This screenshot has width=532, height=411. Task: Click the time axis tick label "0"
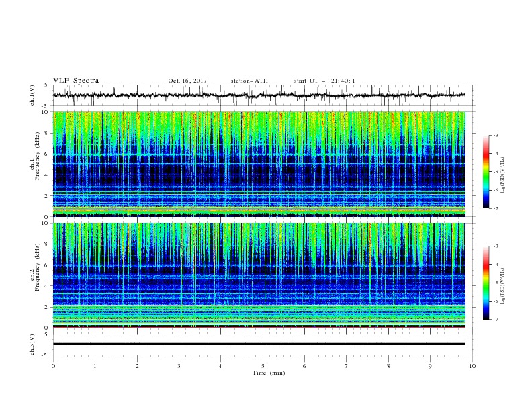click(53, 366)
